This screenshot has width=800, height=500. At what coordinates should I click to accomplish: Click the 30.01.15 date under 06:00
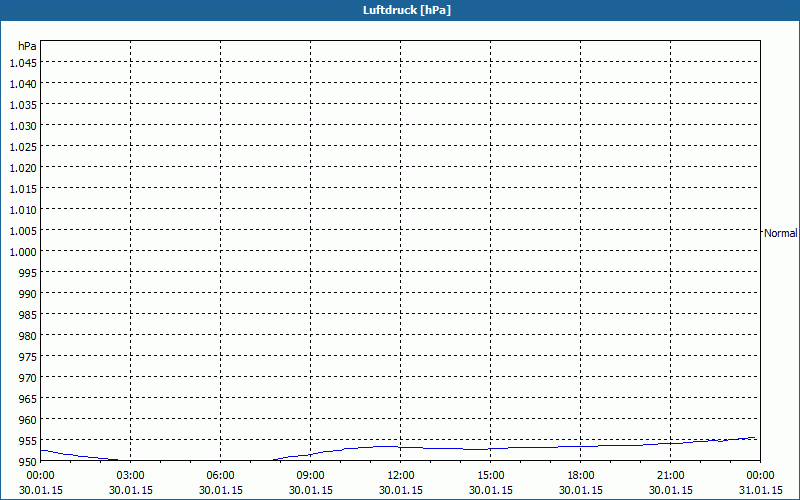[220, 490]
